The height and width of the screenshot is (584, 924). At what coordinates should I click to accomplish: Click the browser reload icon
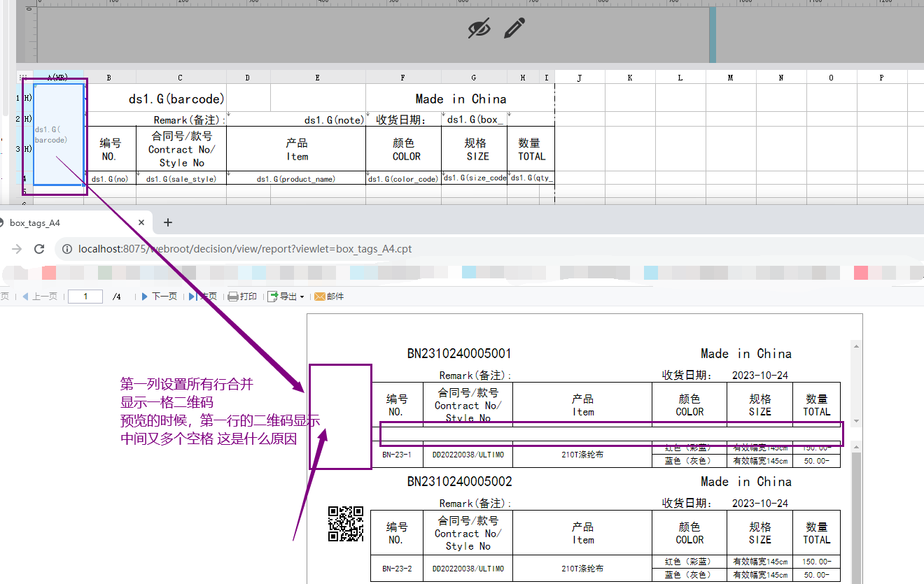40,249
